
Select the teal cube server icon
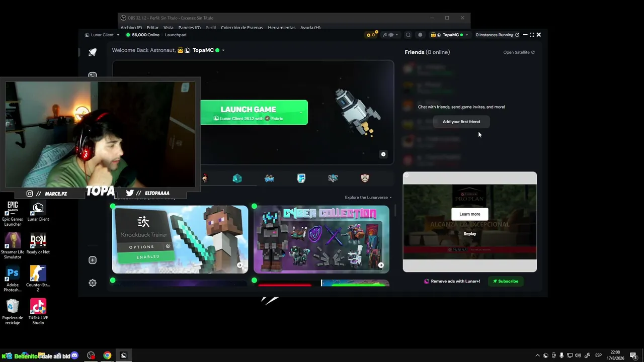click(x=237, y=178)
